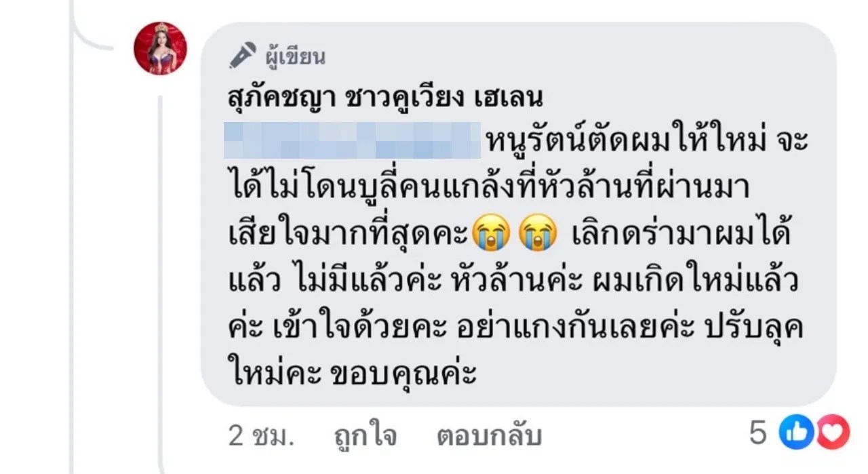Open the commenter's profile picture
The width and height of the screenshot is (868, 474).
click(x=160, y=48)
